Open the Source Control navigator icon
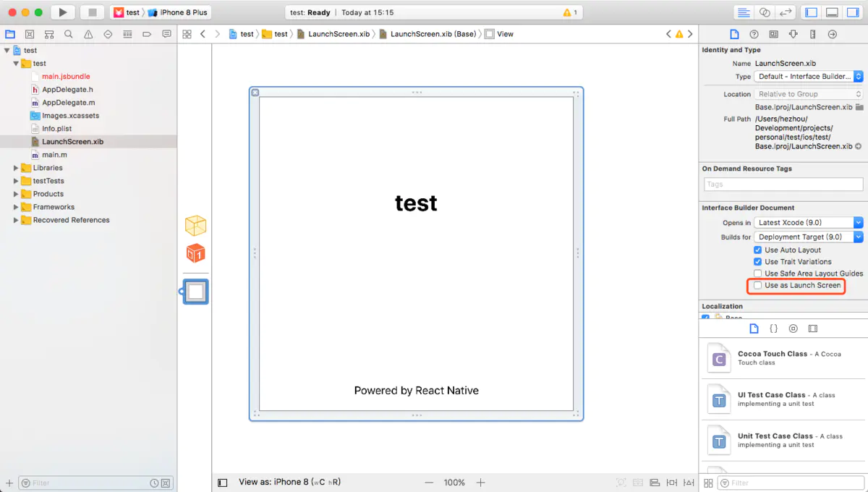Image resolution: width=868 pixels, height=492 pixels. (30, 34)
